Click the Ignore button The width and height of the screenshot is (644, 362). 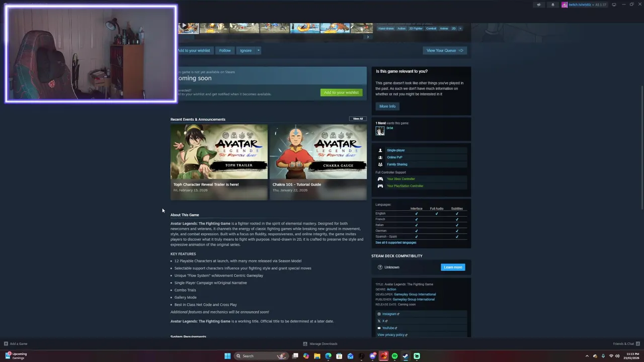click(x=246, y=50)
